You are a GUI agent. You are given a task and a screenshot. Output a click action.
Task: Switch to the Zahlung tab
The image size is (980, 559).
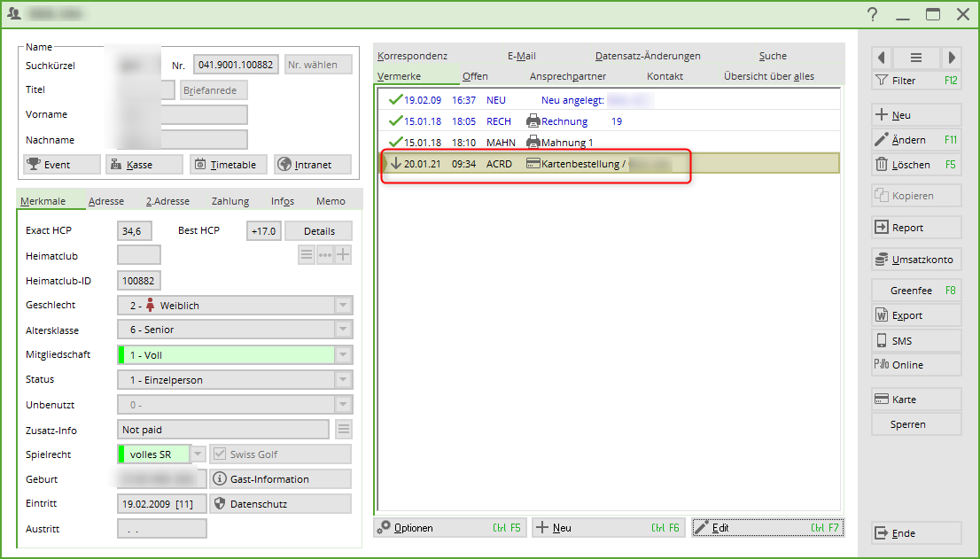pos(229,201)
